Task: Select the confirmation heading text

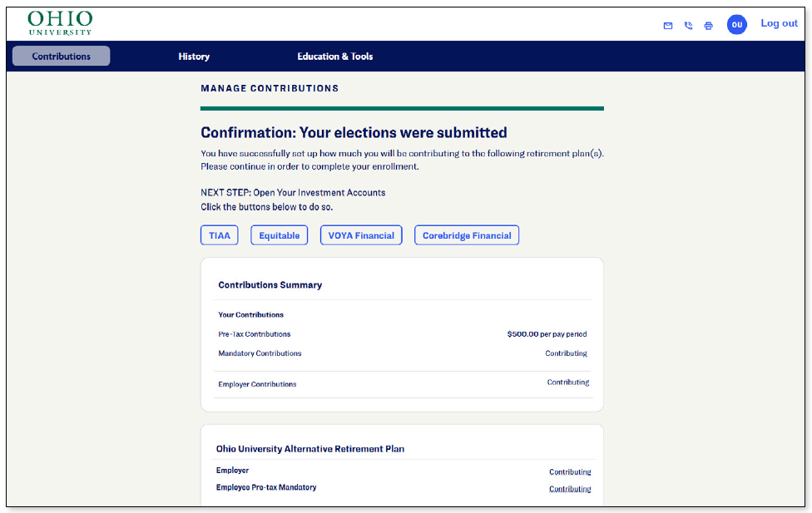Action: [354, 132]
